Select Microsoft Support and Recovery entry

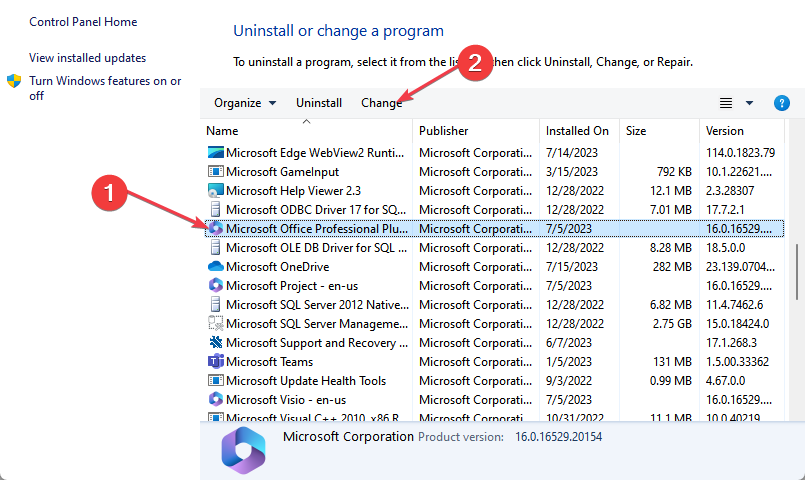coord(317,342)
